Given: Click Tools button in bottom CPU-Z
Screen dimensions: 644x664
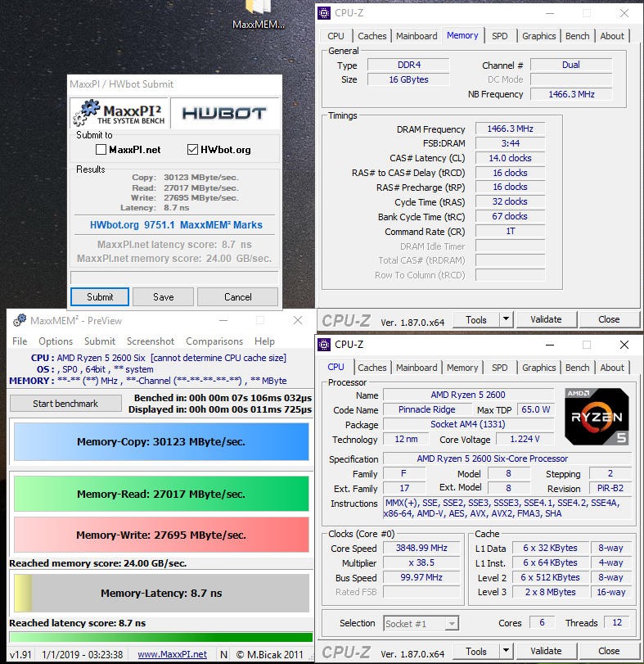Looking at the screenshot, I should [x=476, y=651].
